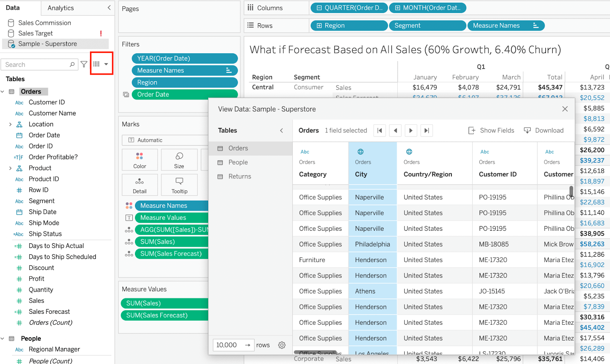The width and height of the screenshot is (610, 364).
Task: Click the Athens city cell
Action: click(x=372, y=291)
